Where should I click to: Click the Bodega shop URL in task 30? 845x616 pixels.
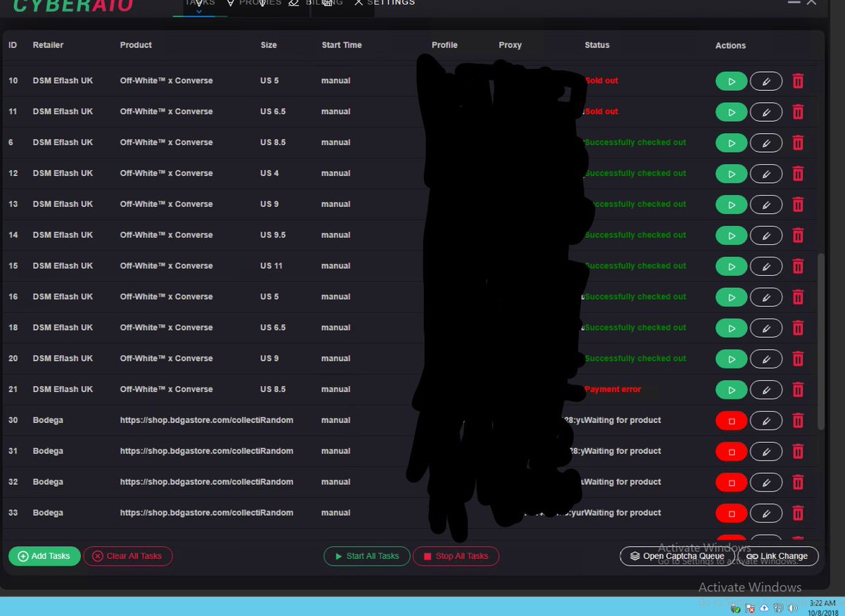(190, 420)
